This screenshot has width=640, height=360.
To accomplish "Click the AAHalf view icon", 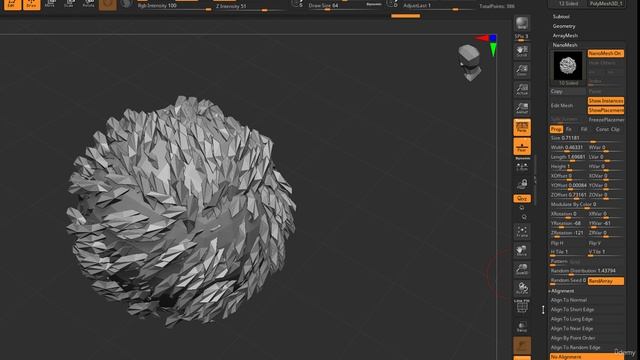I will click(522, 108).
